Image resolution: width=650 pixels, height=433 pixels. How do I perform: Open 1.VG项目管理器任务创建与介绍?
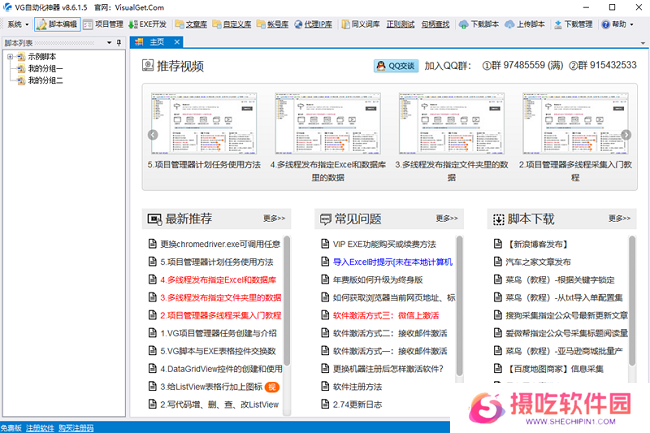coord(218,333)
